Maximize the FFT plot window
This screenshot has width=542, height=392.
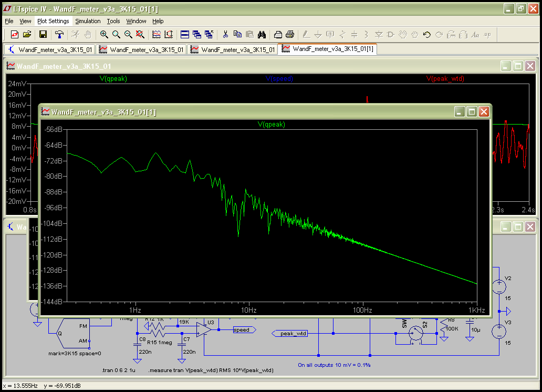coord(472,111)
